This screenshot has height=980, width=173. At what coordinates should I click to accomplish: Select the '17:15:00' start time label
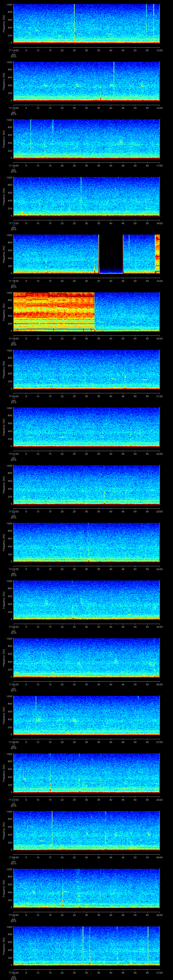pos(13,108)
